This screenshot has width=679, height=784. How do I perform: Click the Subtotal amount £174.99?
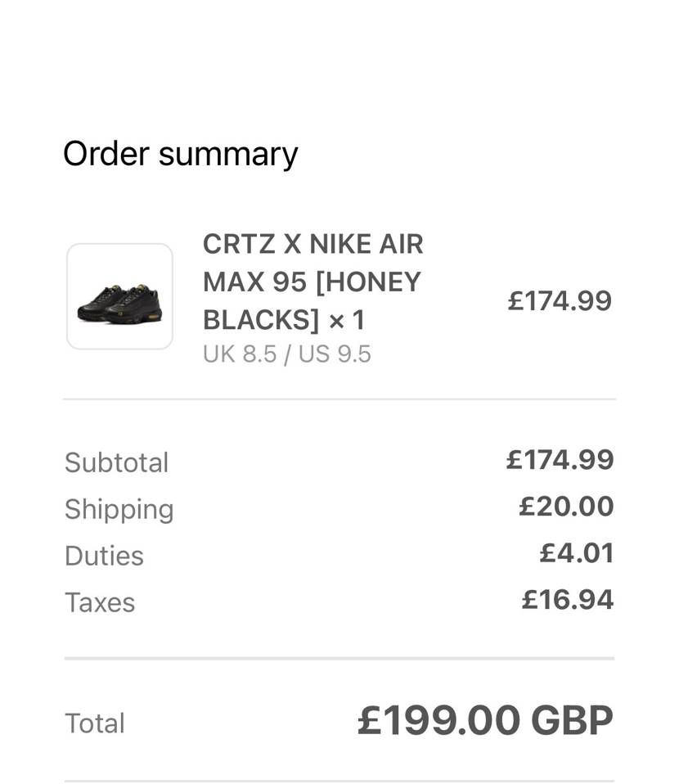pos(560,459)
